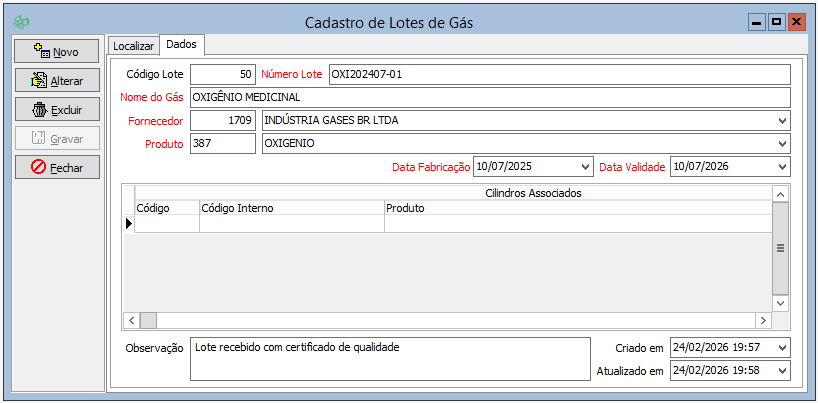The image size is (818, 403).
Task: Click the grid's horizontal scrollbar right arrow
Action: (x=763, y=321)
